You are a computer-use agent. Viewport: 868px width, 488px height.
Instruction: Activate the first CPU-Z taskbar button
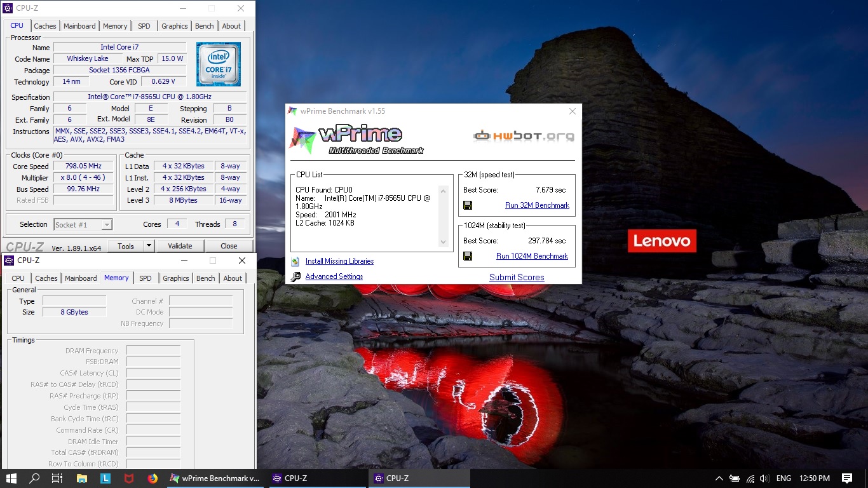pyautogui.click(x=318, y=478)
